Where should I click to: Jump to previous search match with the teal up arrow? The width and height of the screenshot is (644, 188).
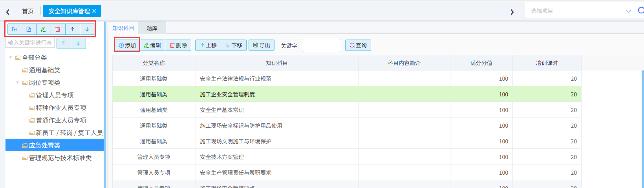click(64, 43)
